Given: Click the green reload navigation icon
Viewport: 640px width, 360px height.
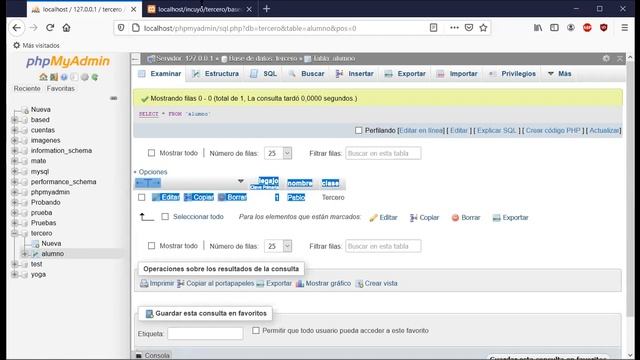Looking at the screenshot, I should click(95, 77).
